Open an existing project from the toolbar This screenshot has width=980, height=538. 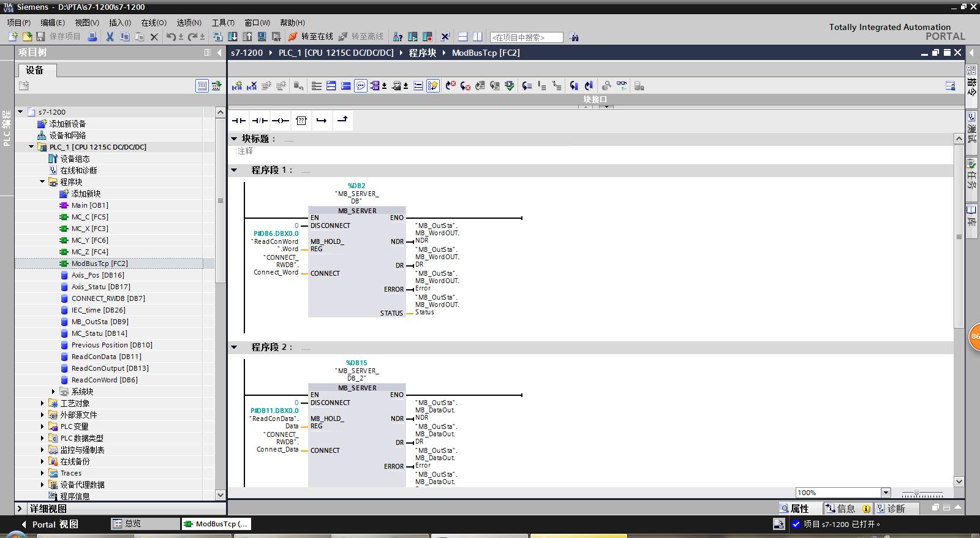point(27,37)
